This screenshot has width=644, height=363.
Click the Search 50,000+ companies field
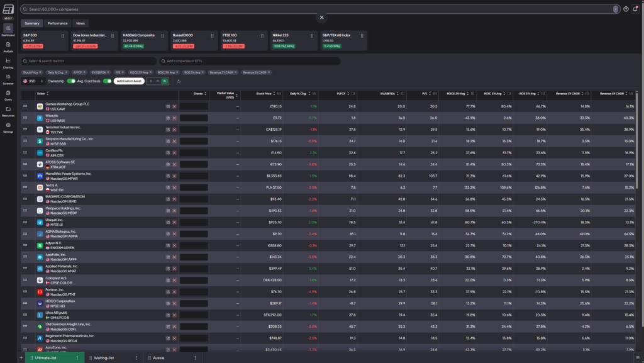pos(319,9)
